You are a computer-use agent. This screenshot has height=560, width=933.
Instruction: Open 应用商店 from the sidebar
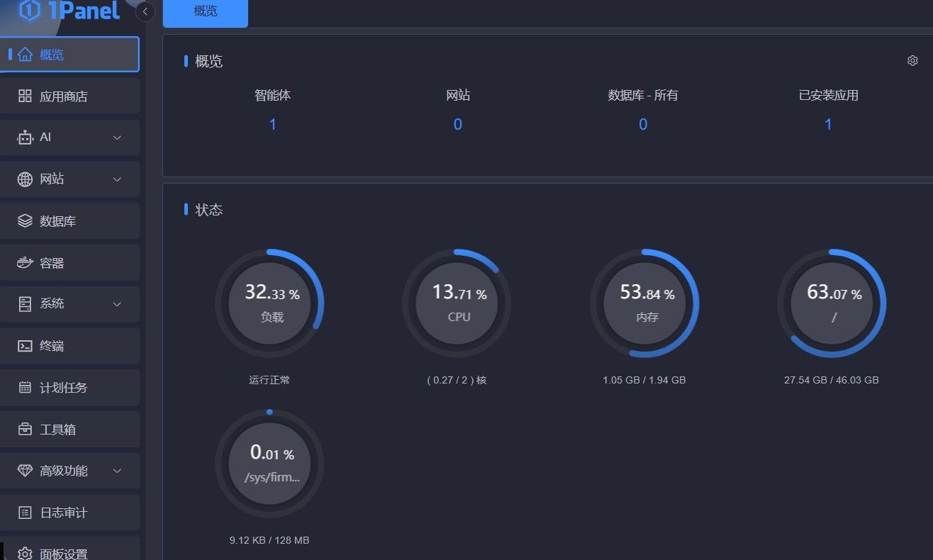pyautogui.click(x=69, y=96)
